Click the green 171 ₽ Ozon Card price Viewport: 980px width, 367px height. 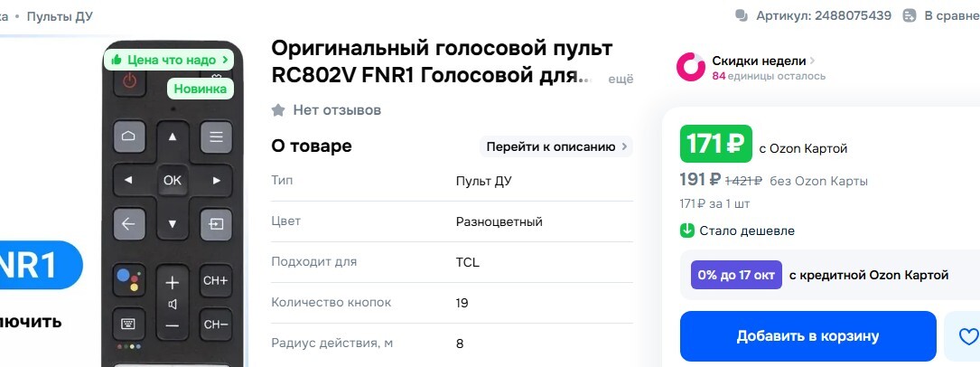pyautogui.click(x=716, y=144)
